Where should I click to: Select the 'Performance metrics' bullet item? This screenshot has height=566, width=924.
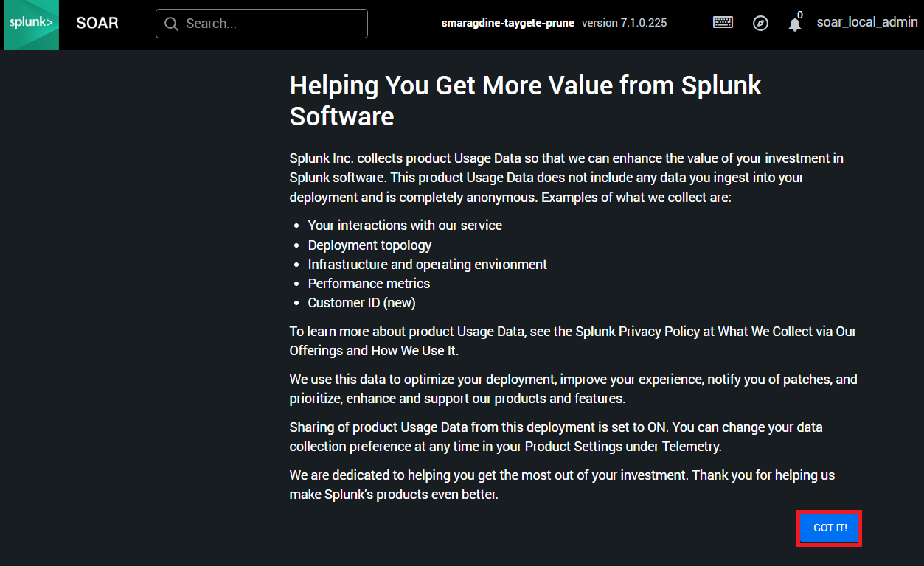click(x=369, y=284)
